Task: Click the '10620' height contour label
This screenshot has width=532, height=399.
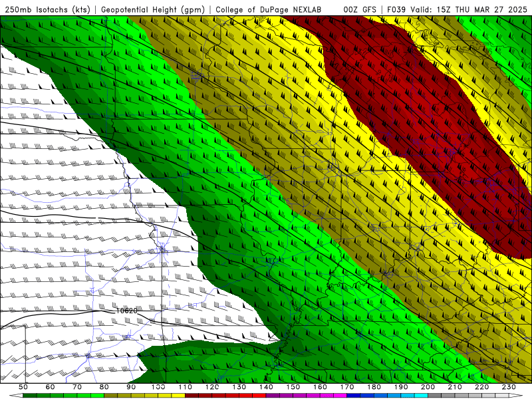Action: [126, 311]
